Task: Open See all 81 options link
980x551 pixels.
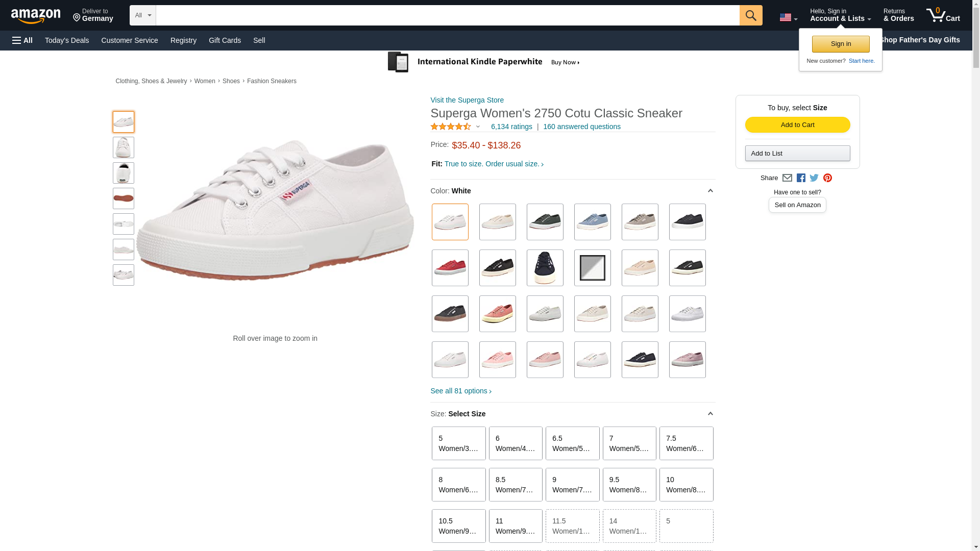Action: [461, 391]
